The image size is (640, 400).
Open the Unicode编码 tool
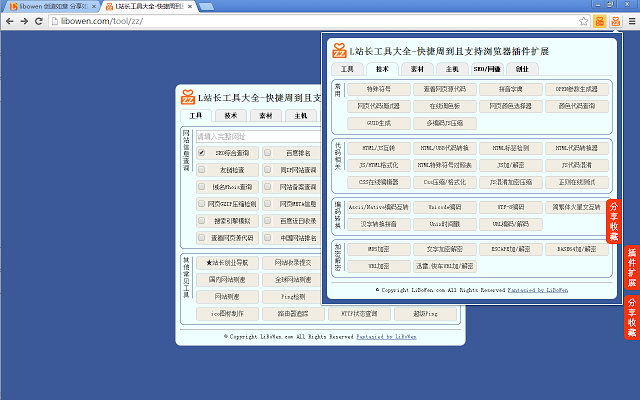(x=445, y=207)
